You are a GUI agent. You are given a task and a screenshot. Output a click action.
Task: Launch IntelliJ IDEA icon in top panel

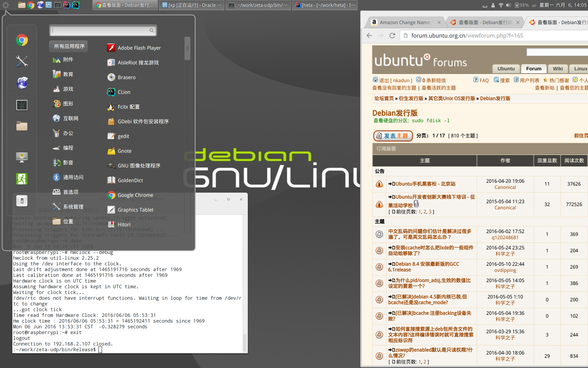(67, 5)
